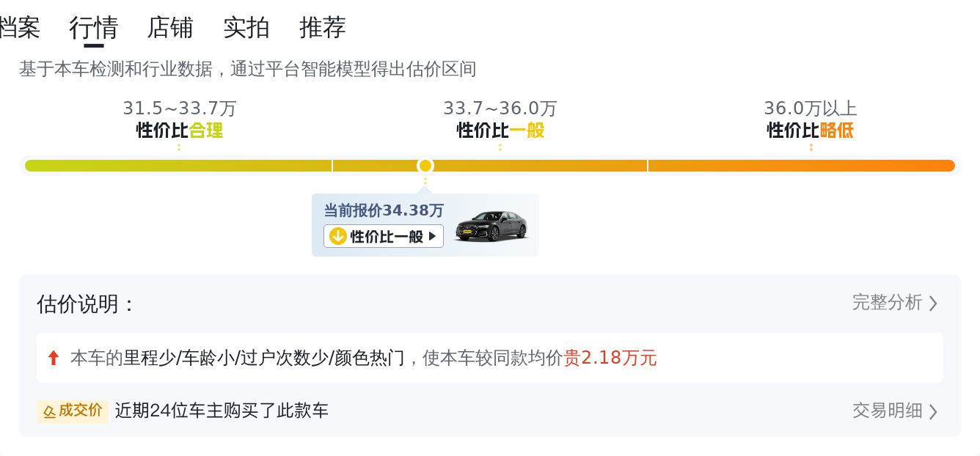Open 完整分析 full analysis link
The width and height of the screenshot is (980, 456).
point(887,303)
